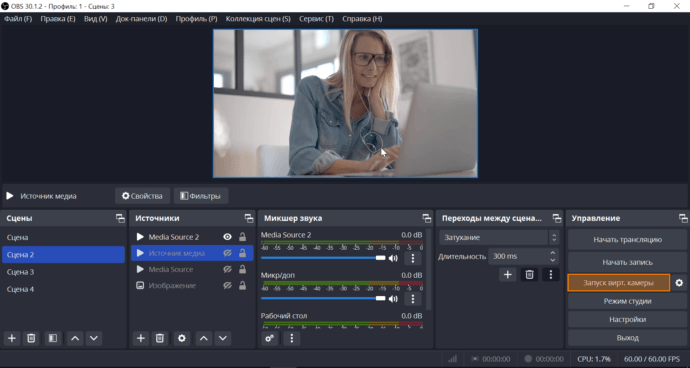This screenshot has width=690, height=368.
Task: Open Фильтры for the selected source
Action: 201,196
